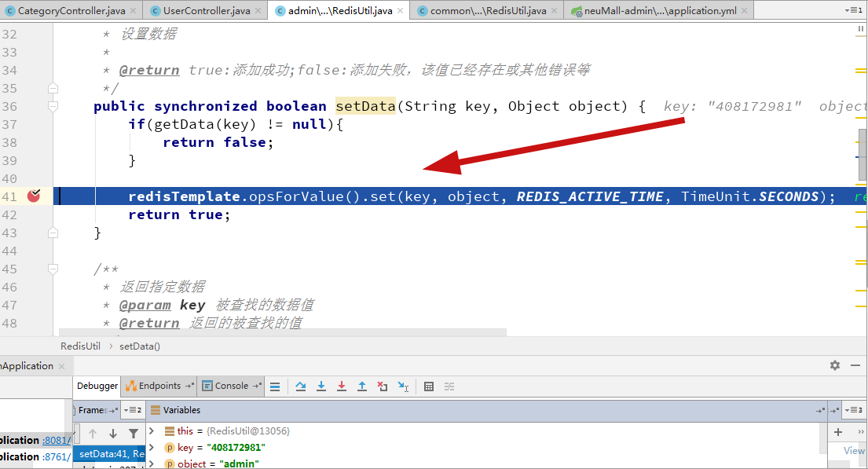Image resolution: width=868 pixels, height=469 pixels.
Task: Click the frames filter funnel icon
Action: click(x=134, y=434)
